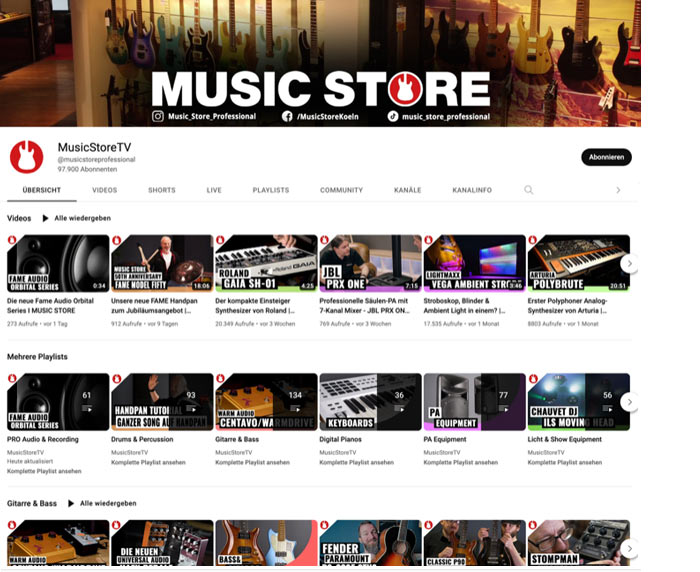Screen dimensions: 700x572
Task: Open the Die Neuen Universal Audio video thumbnail
Action: (x=162, y=543)
